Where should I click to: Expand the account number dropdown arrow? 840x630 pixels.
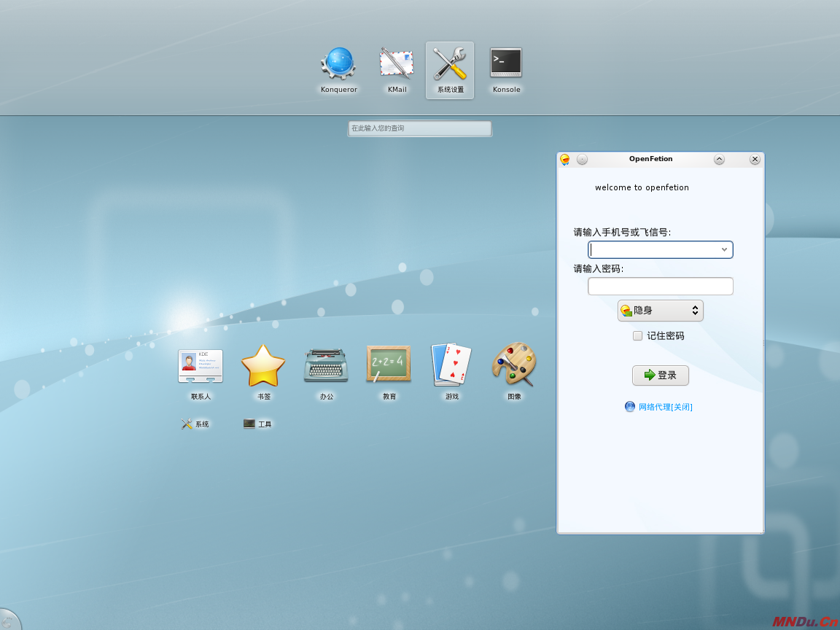coord(724,249)
